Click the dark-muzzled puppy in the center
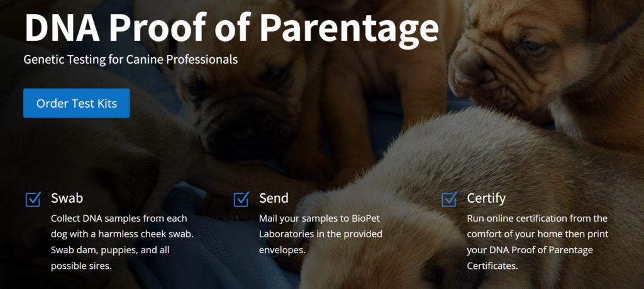The width and height of the screenshot is (644, 289). click(x=242, y=99)
